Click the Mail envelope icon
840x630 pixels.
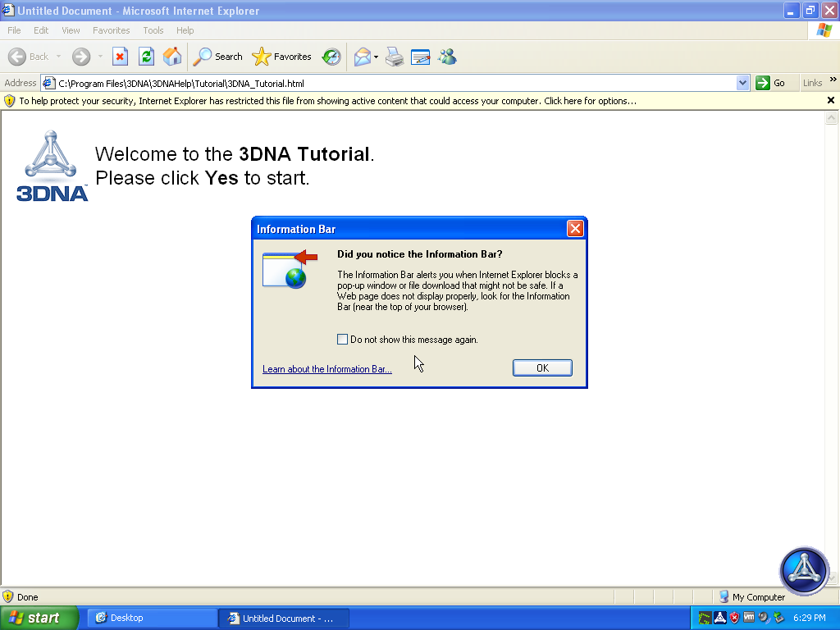click(363, 57)
